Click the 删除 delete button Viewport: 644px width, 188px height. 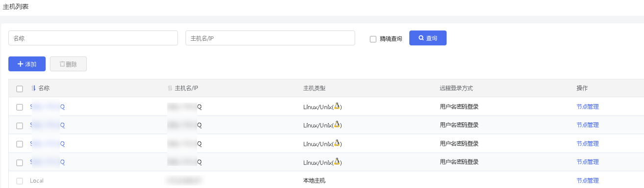pyautogui.click(x=68, y=64)
